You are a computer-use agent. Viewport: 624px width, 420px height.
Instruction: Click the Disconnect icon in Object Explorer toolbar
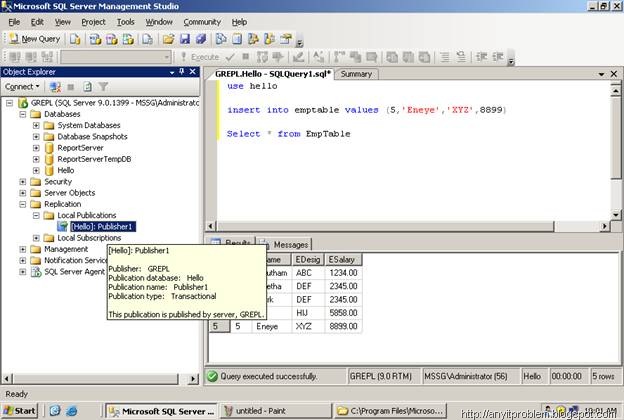click(x=55, y=86)
